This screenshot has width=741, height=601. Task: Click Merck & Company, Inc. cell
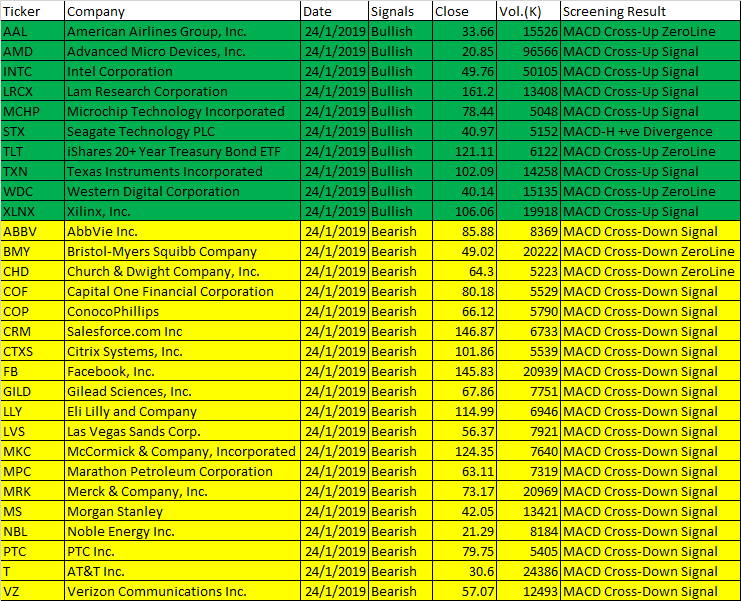(182, 491)
